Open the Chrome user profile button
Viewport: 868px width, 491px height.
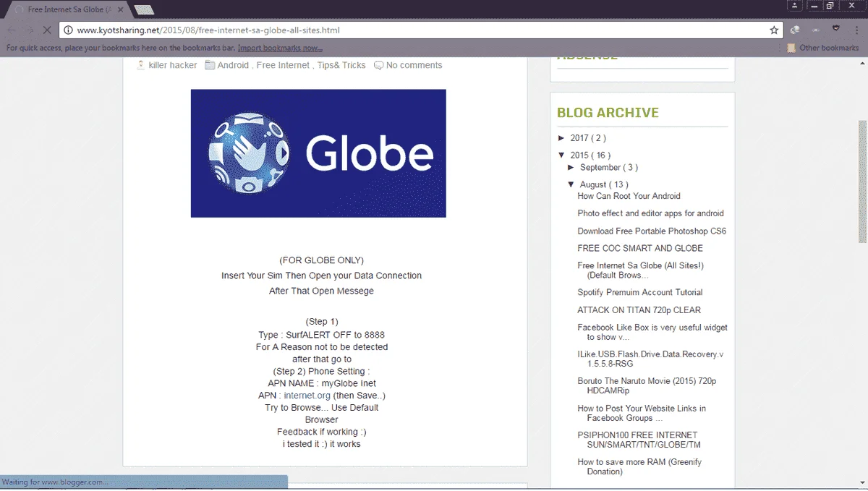[795, 6]
